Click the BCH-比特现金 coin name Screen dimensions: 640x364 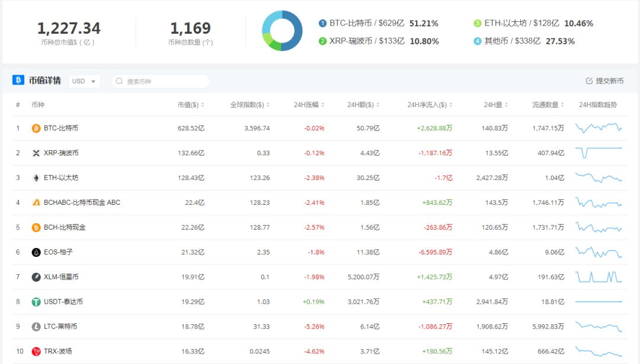[65, 227]
